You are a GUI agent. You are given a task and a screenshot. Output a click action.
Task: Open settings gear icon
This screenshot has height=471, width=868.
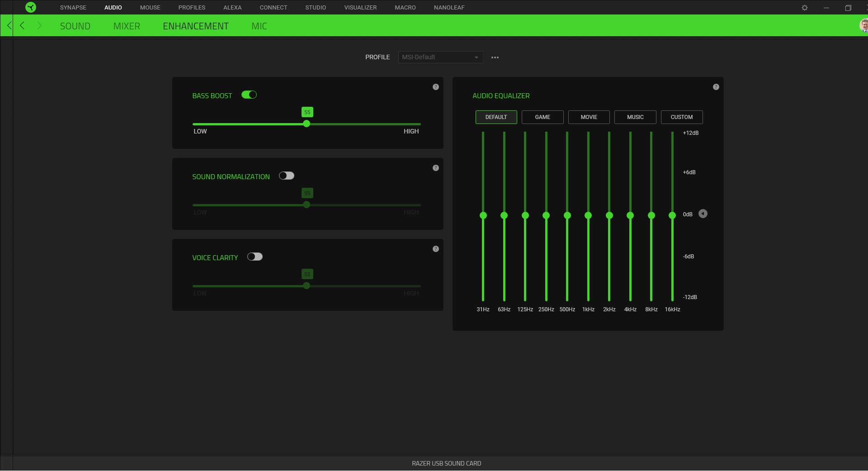805,8
